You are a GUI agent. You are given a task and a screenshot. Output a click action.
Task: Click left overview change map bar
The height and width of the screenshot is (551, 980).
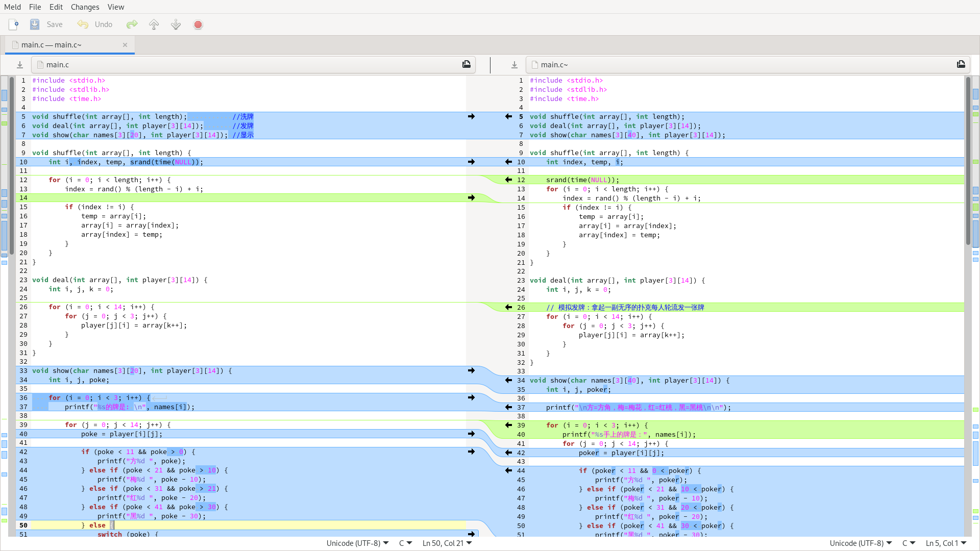tap(4, 306)
